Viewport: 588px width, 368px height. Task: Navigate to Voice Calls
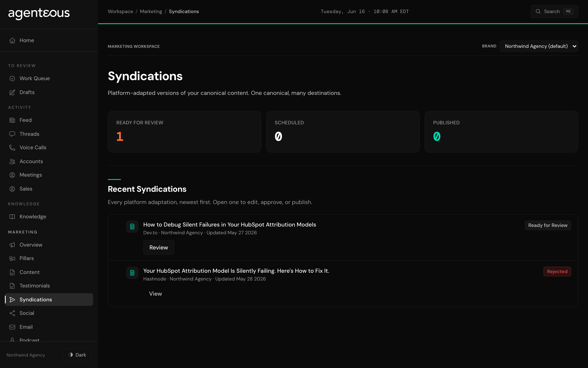[49, 147]
